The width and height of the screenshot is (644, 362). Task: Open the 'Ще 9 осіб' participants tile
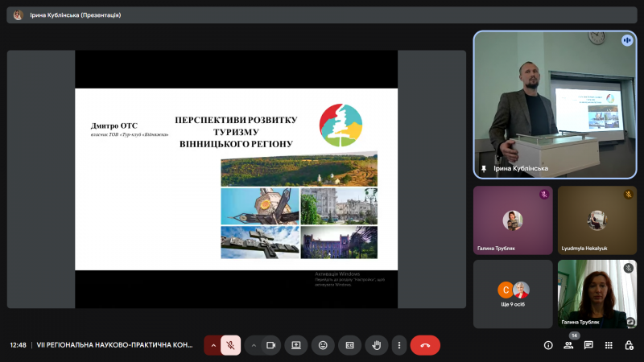(x=513, y=294)
